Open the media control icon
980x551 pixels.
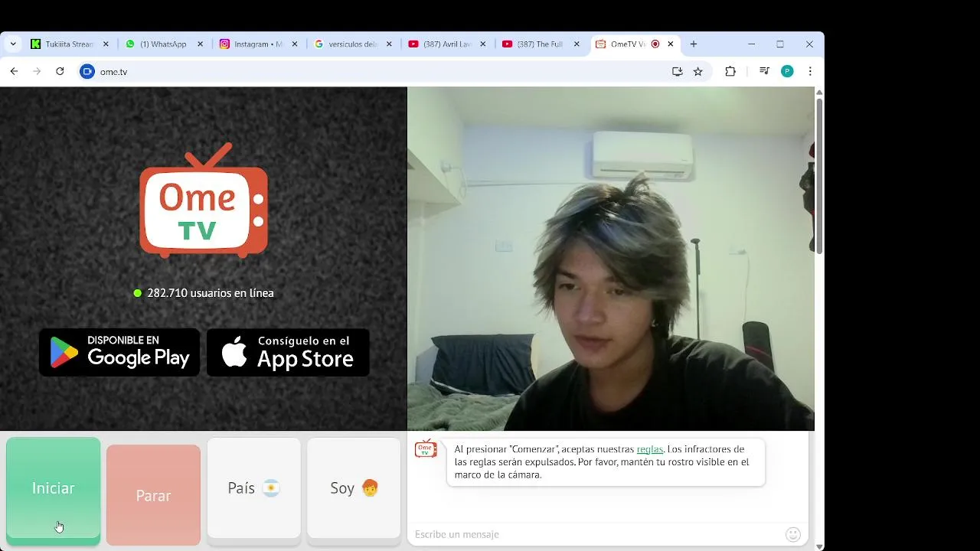click(764, 71)
